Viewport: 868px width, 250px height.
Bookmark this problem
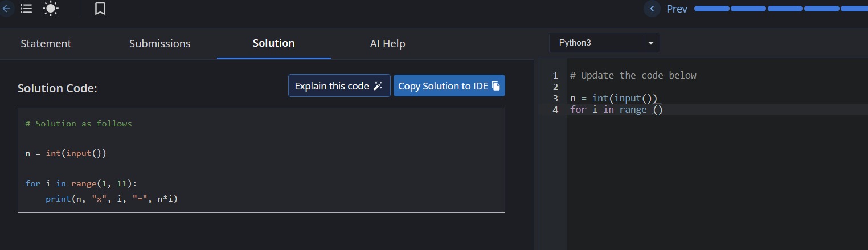(x=100, y=9)
